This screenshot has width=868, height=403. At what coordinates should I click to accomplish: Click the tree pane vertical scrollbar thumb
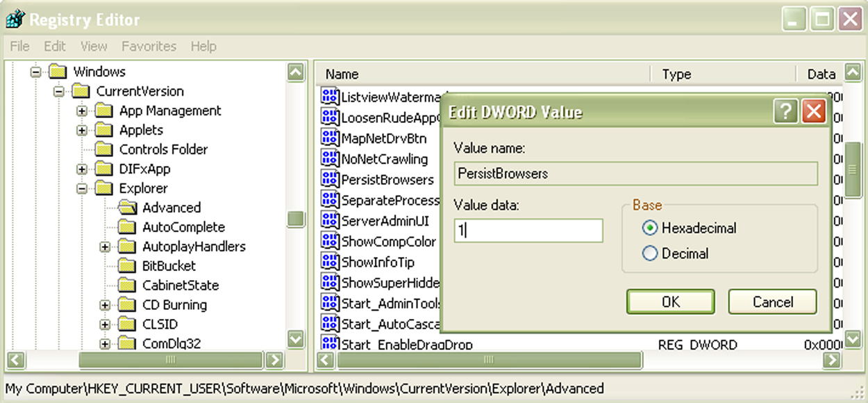(297, 219)
